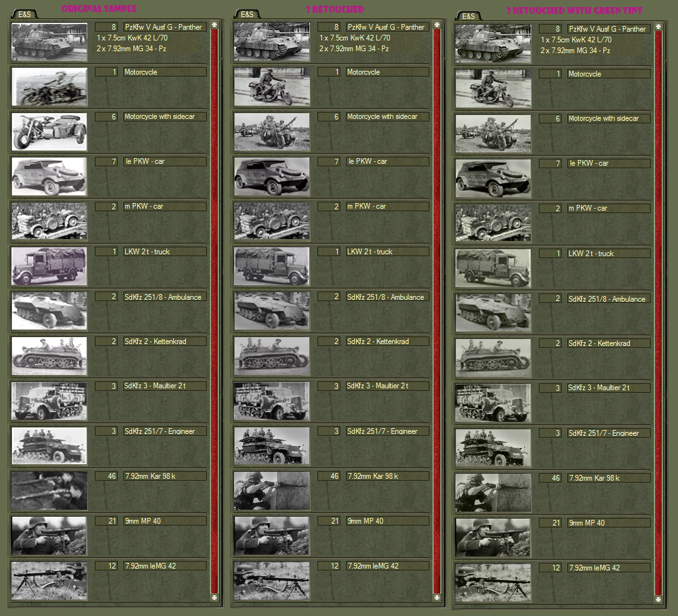678x616 pixels.
Task: Click '1 x 7.5cm KwK 42 L/70' in Retouched panel
Action: (355, 38)
